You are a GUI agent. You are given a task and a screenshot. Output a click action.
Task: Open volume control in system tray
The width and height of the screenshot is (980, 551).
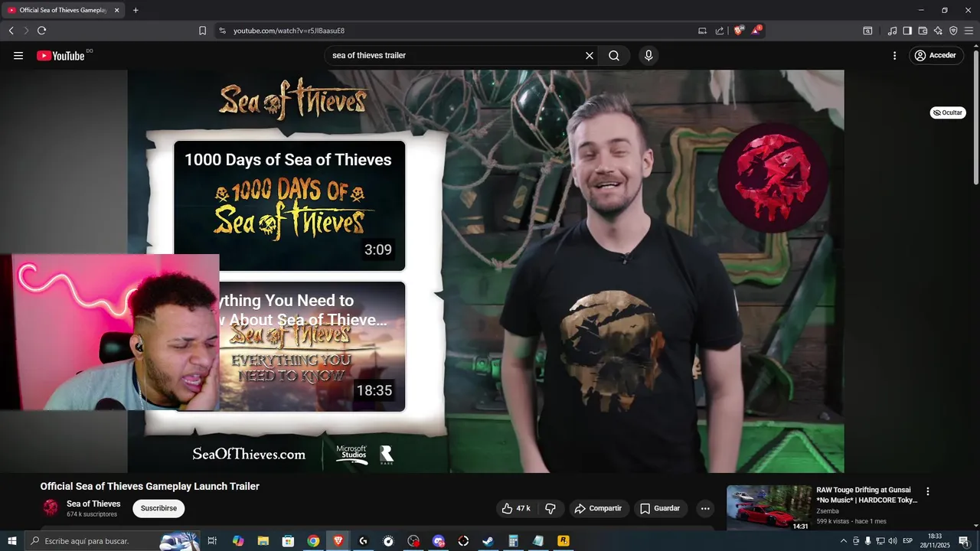[x=892, y=541]
